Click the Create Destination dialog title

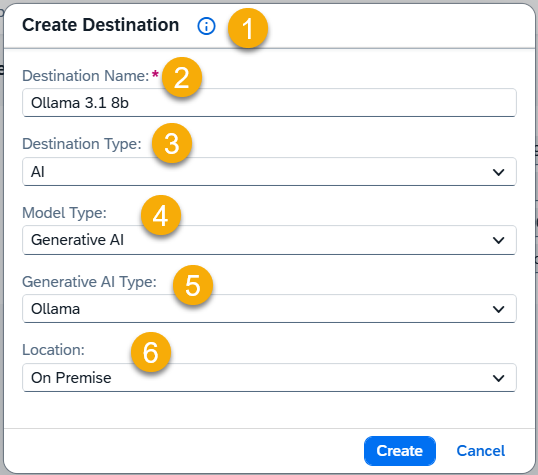[x=101, y=25]
